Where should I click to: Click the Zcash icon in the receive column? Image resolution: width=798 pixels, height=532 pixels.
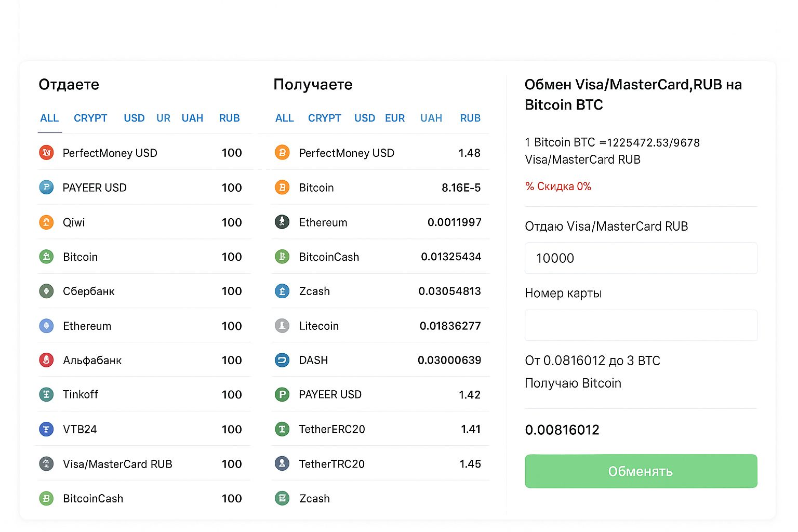click(x=282, y=291)
